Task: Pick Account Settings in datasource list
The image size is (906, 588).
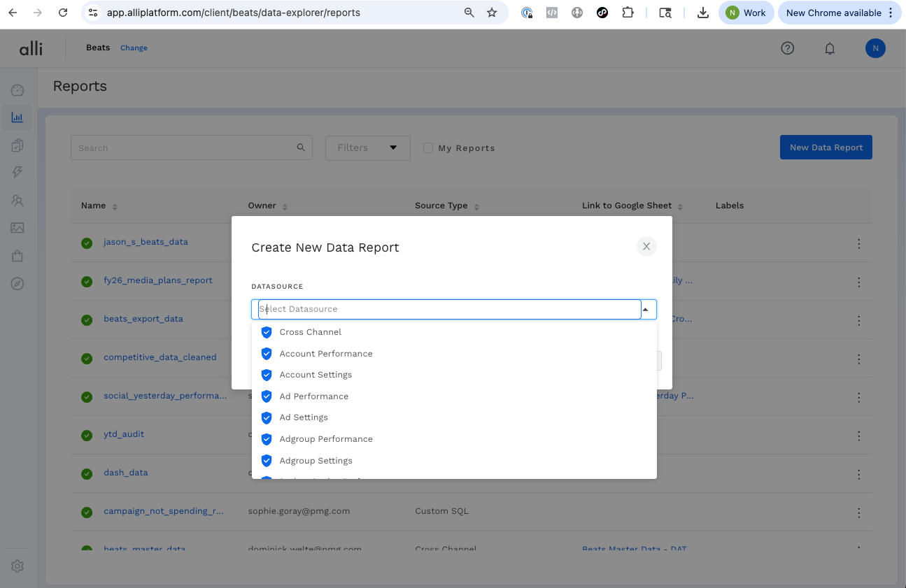Action: (x=316, y=375)
